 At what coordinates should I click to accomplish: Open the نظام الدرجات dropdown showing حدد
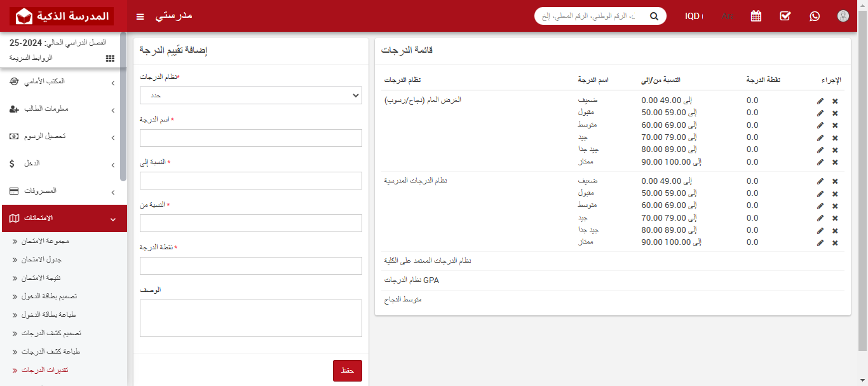pyautogui.click(x=250, y=95)
